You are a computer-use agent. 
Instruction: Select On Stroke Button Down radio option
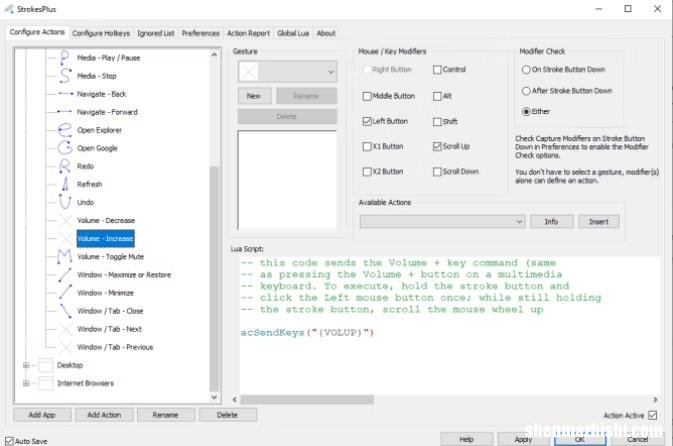(x=526, y=70)
